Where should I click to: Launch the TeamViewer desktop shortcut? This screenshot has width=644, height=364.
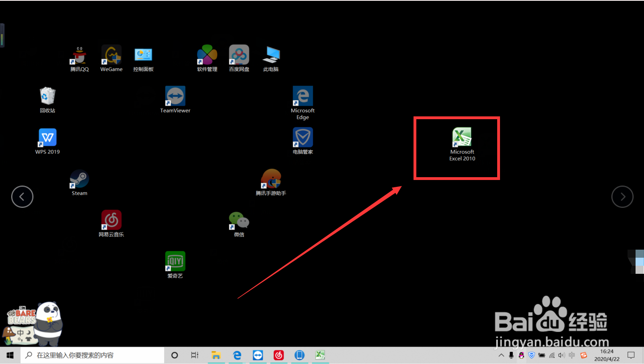pyautogui.click(x=175, y=100)
